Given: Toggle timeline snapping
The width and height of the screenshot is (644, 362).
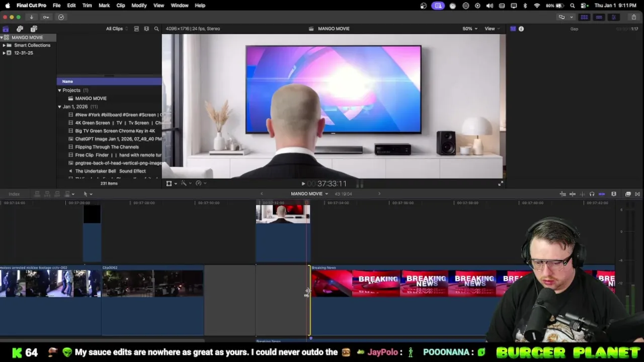Looking at the screenshot, I should [602, 194].
